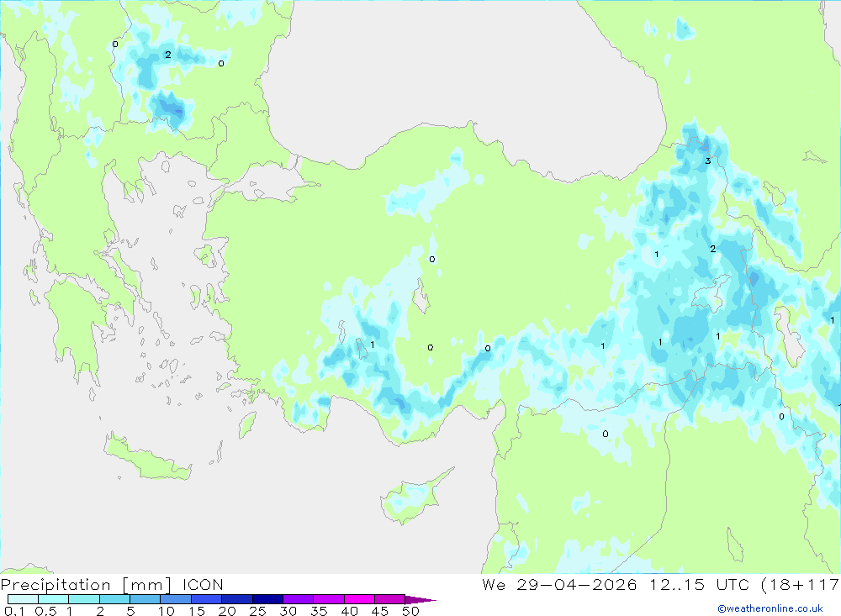The image size is (841, 616).
Task: Pick the 35–40 mm legend color swatch
Action: [x=329, y=599]
